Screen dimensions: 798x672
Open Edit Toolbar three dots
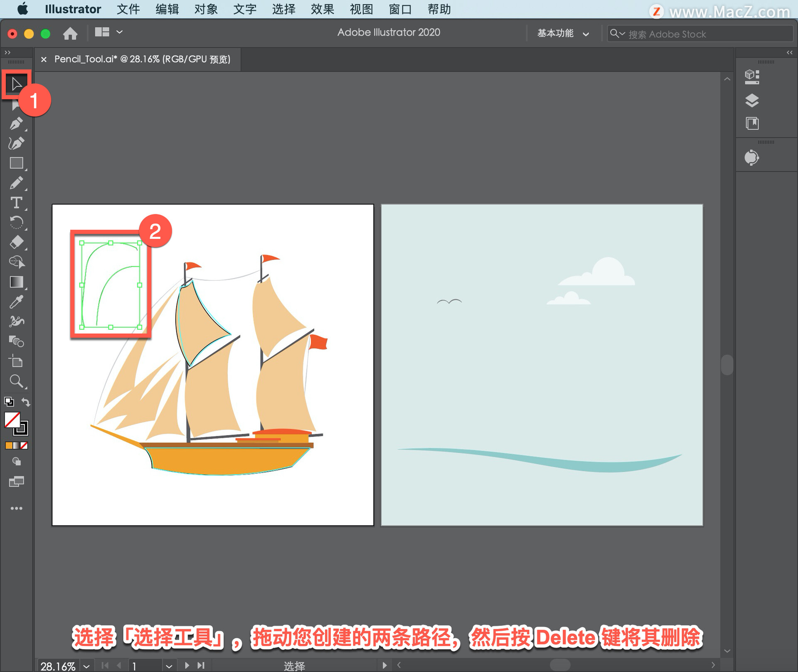[x=17, y=508]
